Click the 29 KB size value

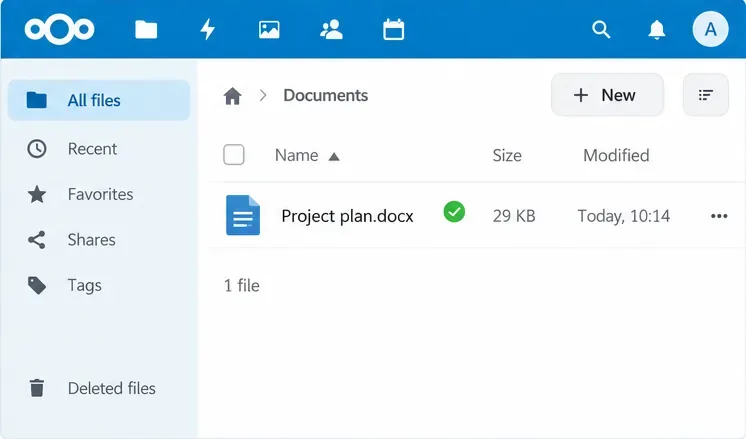pos(514,216)
